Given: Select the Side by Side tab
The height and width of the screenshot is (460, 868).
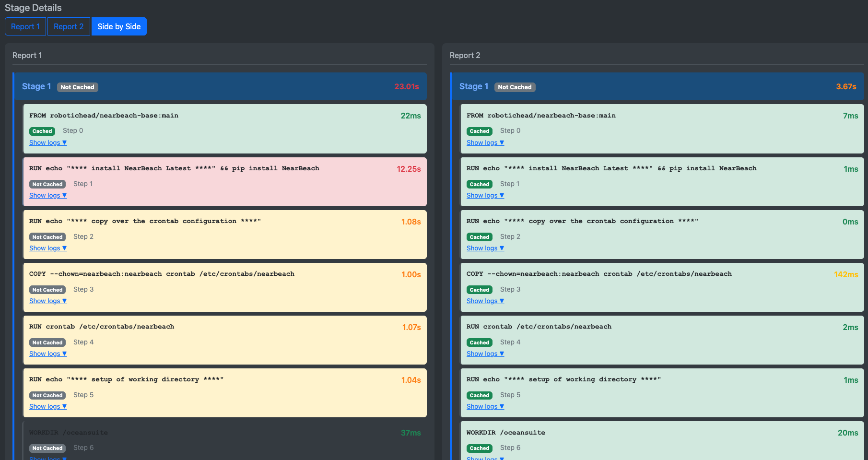Looking at the screenshot, I should click(x=119, y=26).
